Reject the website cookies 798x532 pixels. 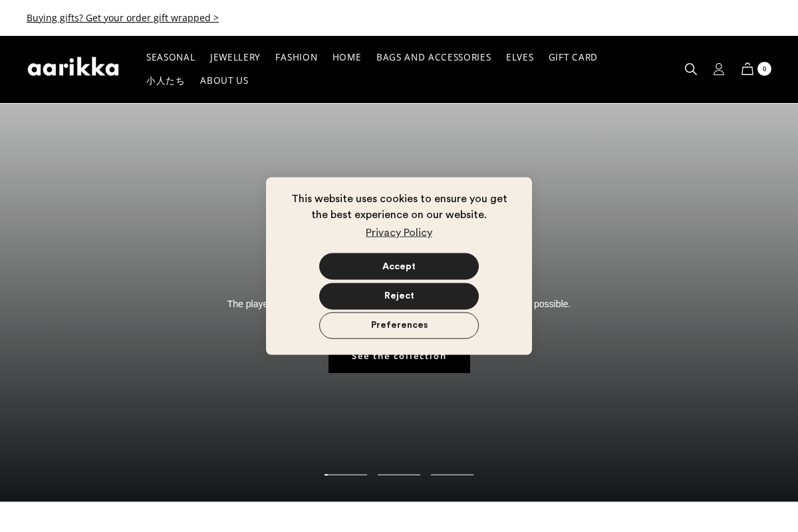[x=399, y=296]
